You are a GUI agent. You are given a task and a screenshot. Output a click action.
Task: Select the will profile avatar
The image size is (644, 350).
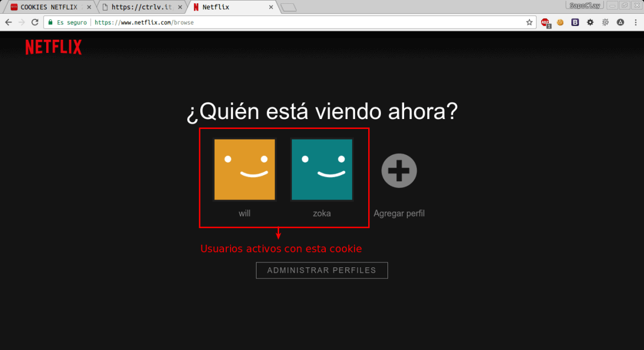coord(244,169)
